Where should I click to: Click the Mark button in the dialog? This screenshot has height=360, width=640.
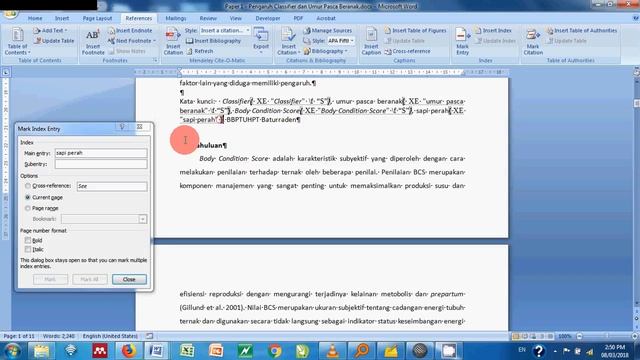pos(50,279)
